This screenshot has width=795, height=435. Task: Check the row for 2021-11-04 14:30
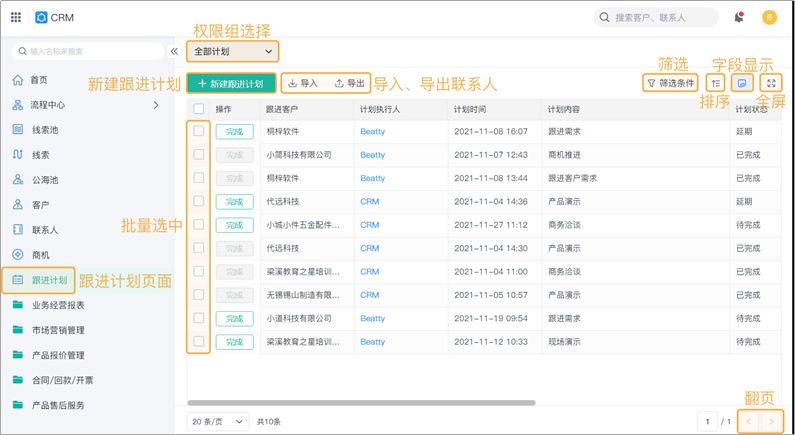pos(199,248)
